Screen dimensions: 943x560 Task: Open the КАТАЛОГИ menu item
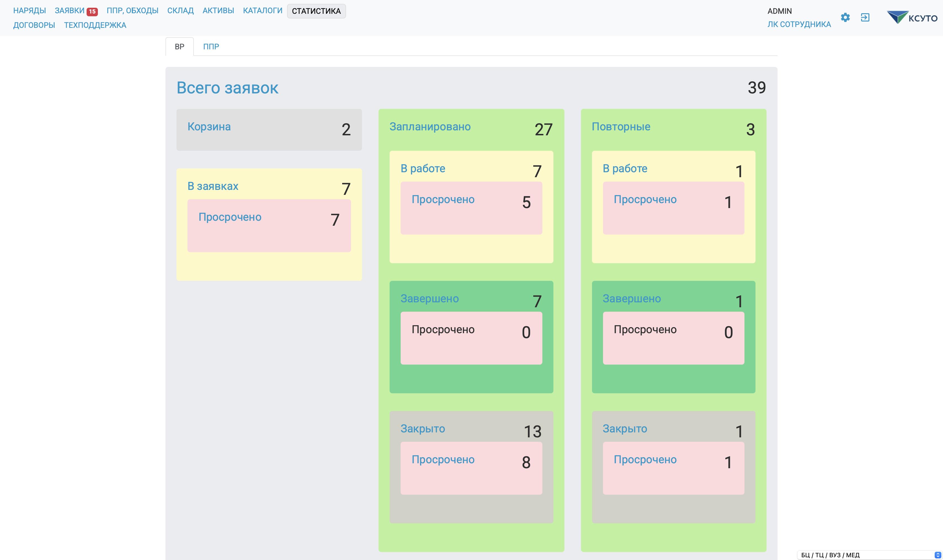(262, 10)
